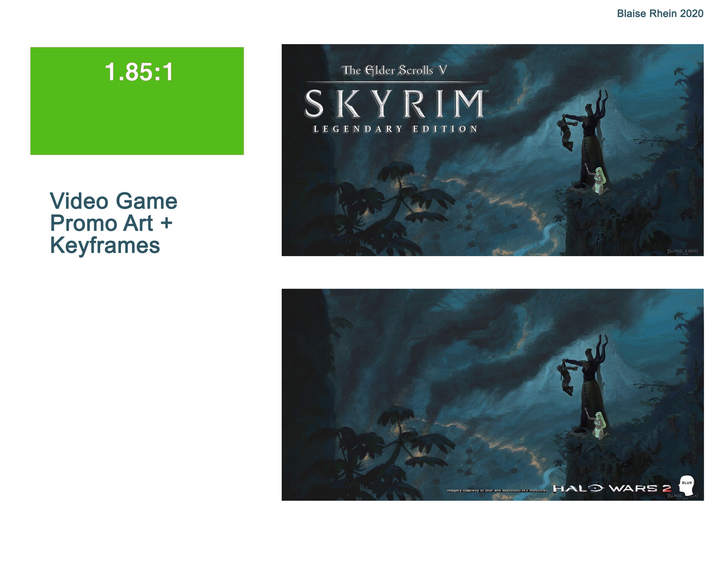The height and width of the screenshot is (563, 728).
Task: Click the Halo Wars 2 logo
Action: click(x=612, y=488)
